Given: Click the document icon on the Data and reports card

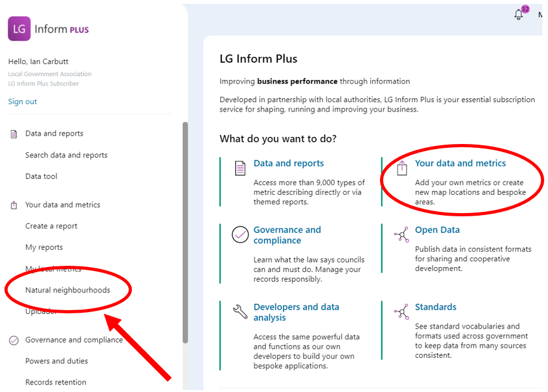Looking at the screenshot, I should click(240, 168).
